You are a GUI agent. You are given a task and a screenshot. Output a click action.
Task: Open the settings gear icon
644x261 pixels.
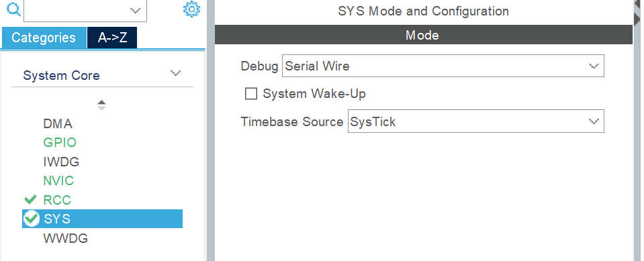coord(191,9)
